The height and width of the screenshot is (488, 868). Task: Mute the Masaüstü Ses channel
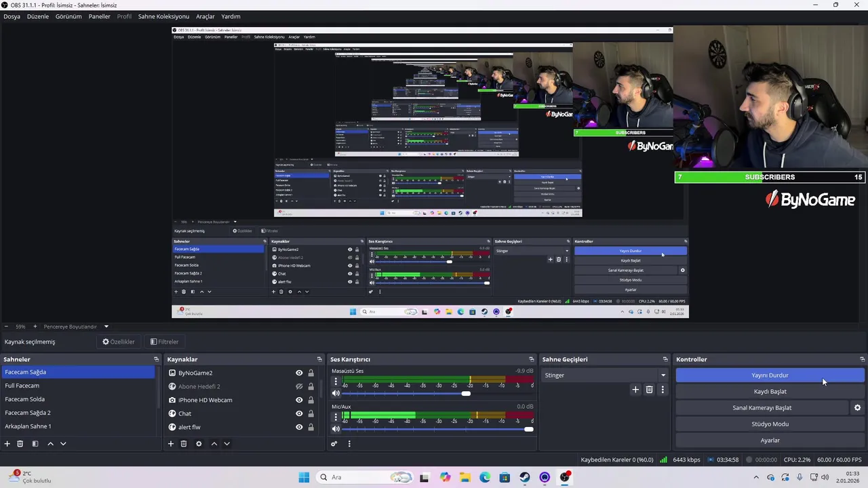click(x=336, y=393)
